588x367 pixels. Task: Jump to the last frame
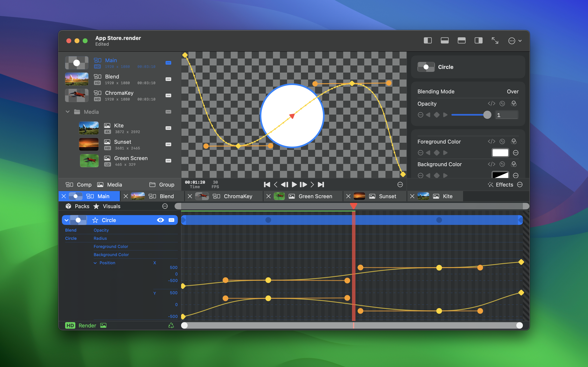point(321,185)
